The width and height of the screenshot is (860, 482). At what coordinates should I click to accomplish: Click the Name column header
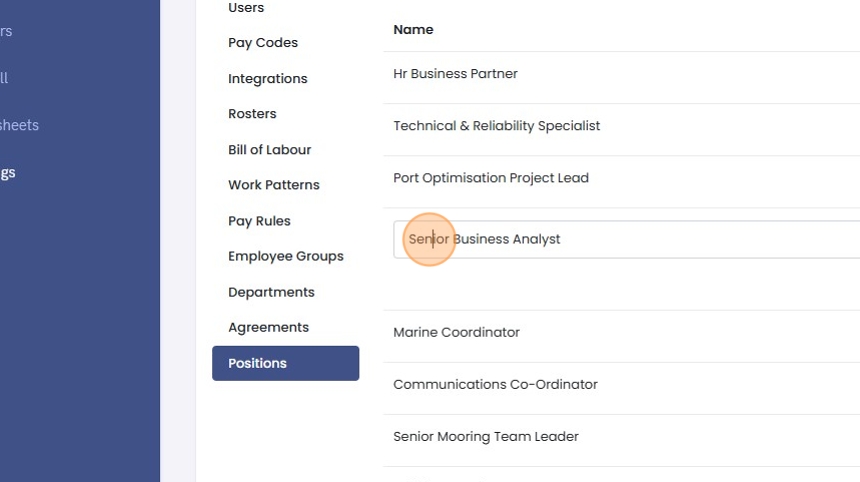point(413,30)
